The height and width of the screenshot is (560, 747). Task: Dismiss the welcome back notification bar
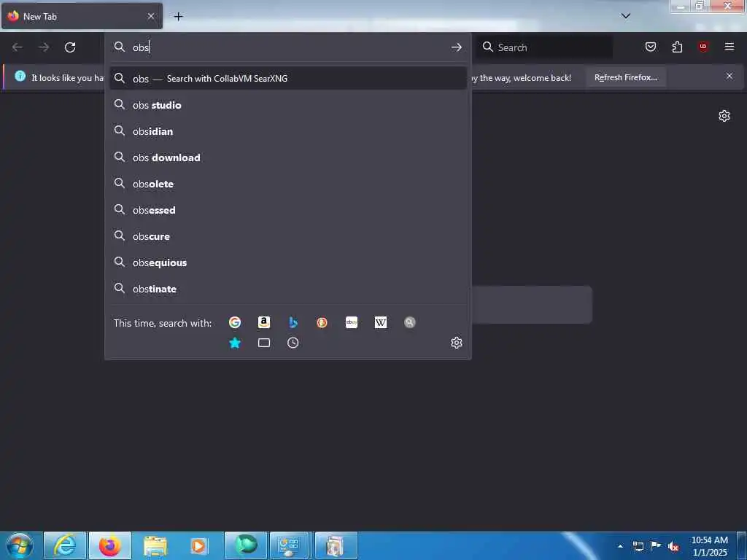pos(729,76)
